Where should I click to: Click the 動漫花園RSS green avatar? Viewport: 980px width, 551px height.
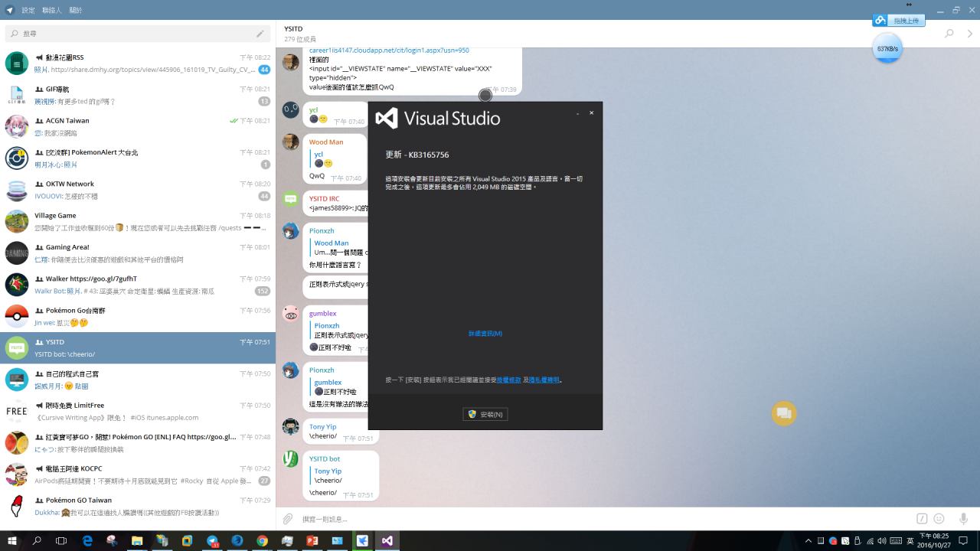coord(17,64)
